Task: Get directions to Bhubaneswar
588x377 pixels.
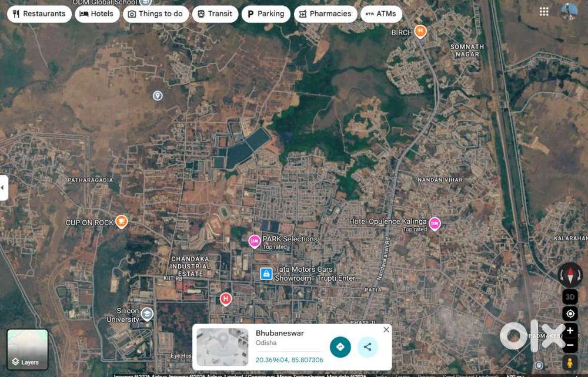Action: (x=340, y=347)
